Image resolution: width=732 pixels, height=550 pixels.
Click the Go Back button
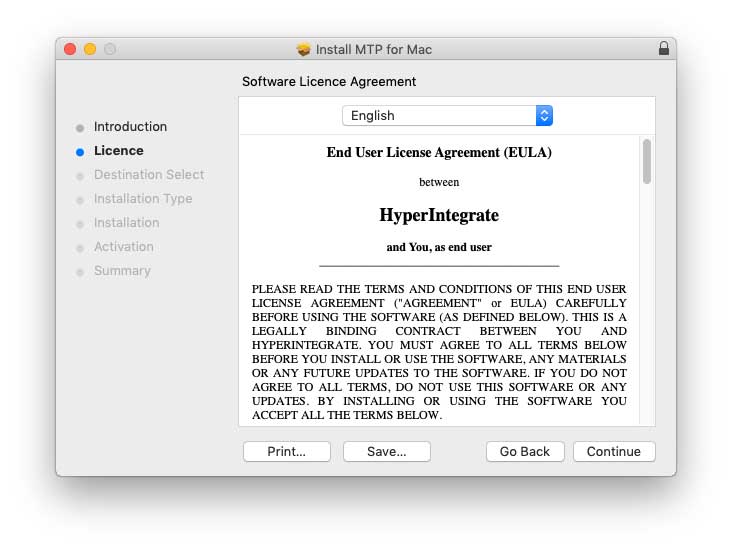(x=525, y=451)
